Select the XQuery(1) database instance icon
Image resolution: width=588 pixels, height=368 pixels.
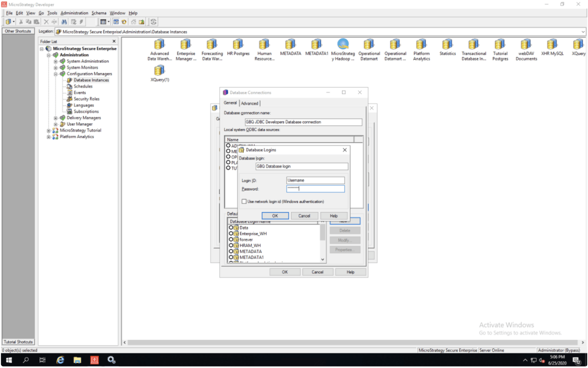159,70
